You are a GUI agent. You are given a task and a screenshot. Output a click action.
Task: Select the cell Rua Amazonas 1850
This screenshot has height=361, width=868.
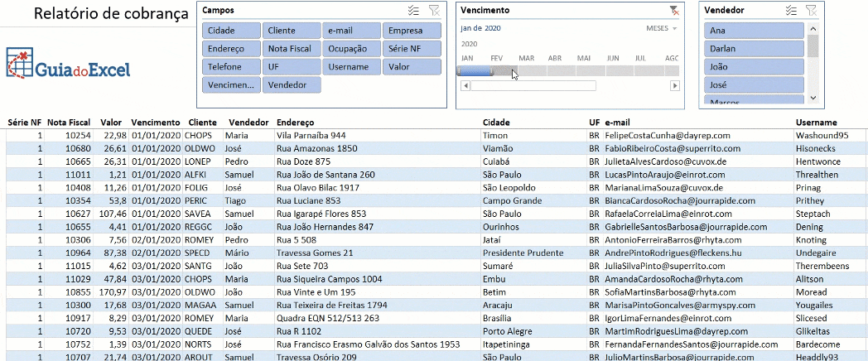pos(378,148)
